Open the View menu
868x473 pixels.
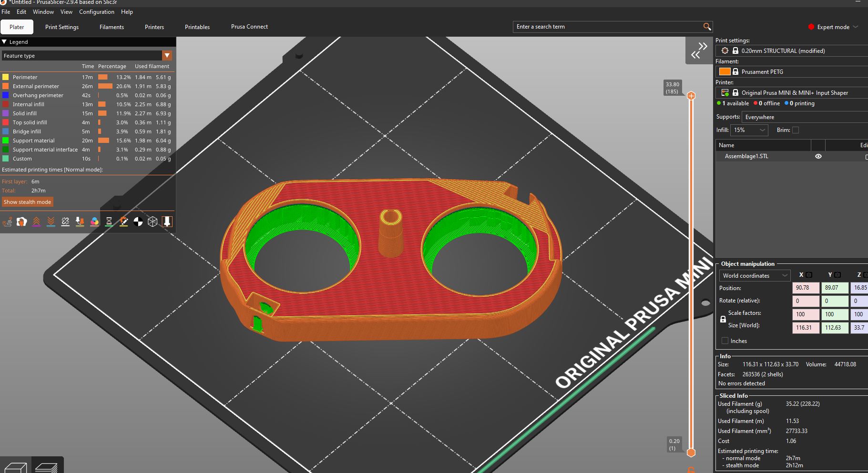(x=66, y=11)
